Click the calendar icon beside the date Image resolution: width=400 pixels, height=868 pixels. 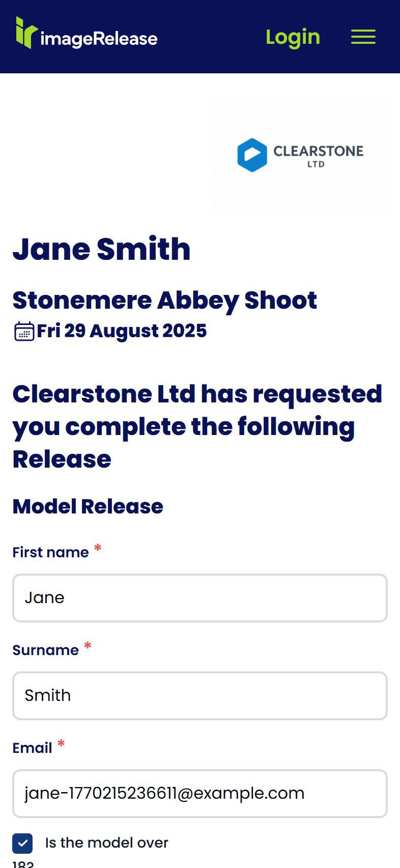pyautogui.click(x=24, y=331)
